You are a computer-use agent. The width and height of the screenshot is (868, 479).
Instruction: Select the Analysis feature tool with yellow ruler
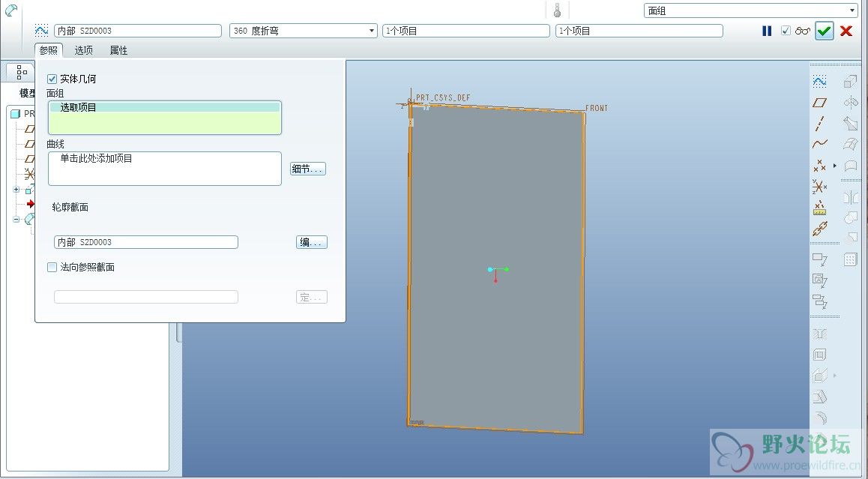click(x=820, y=208)
